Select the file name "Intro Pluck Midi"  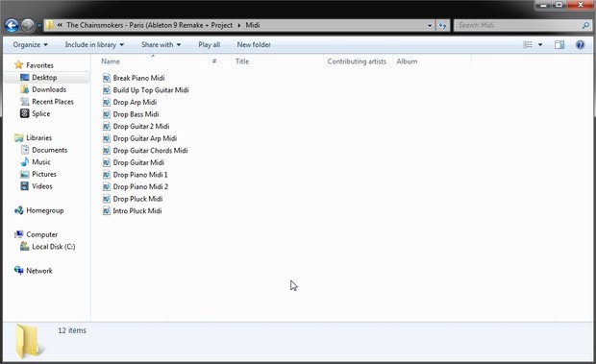pos(137,211)
